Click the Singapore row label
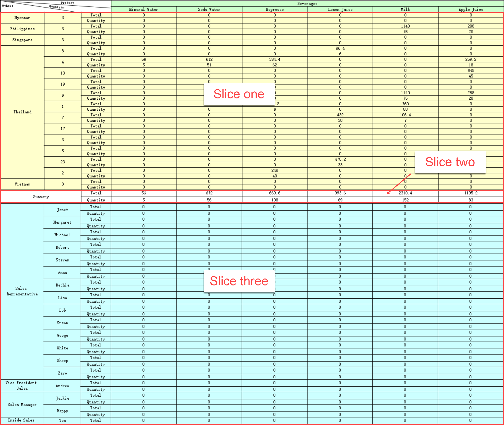 tap(22, 40)
